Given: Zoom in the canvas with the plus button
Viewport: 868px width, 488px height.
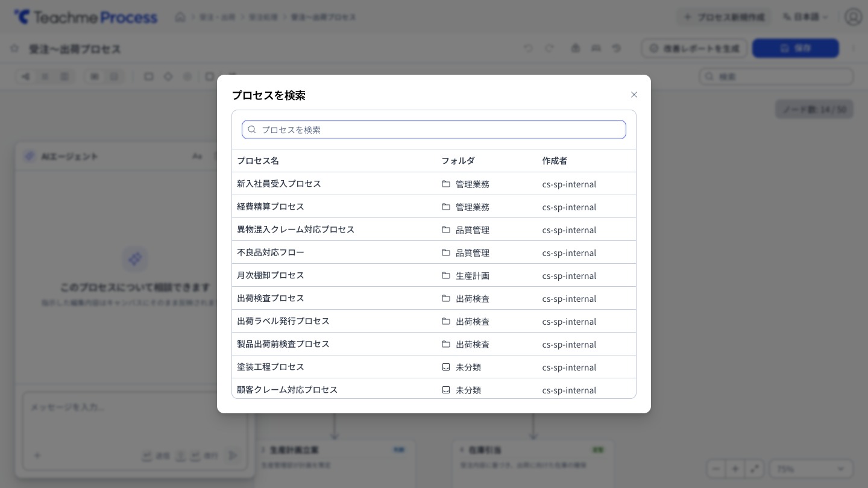Looking at the screenshot, I should pyautogui.click(x=735, y=469).
